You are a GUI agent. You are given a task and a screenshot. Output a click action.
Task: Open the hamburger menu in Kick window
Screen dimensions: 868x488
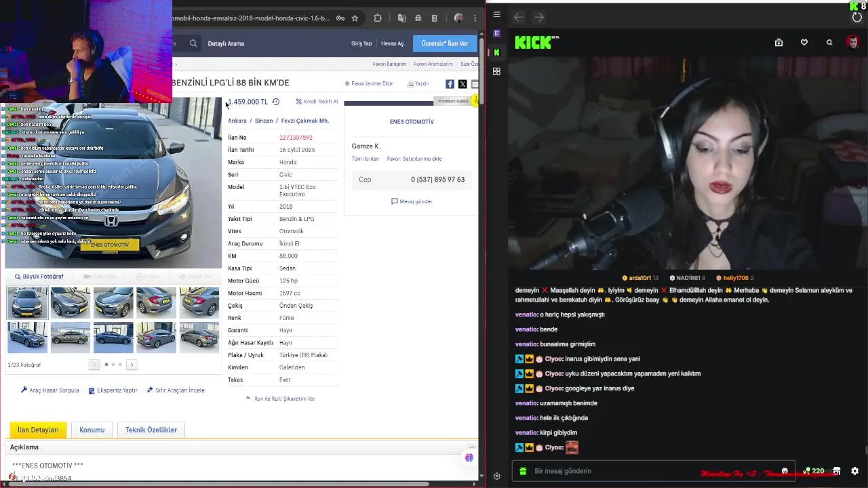[x=497, y=14]
